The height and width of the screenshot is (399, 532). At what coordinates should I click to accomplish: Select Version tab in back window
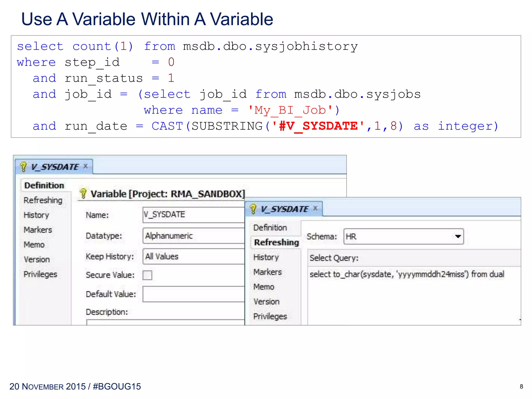click(x=37, y=260)
